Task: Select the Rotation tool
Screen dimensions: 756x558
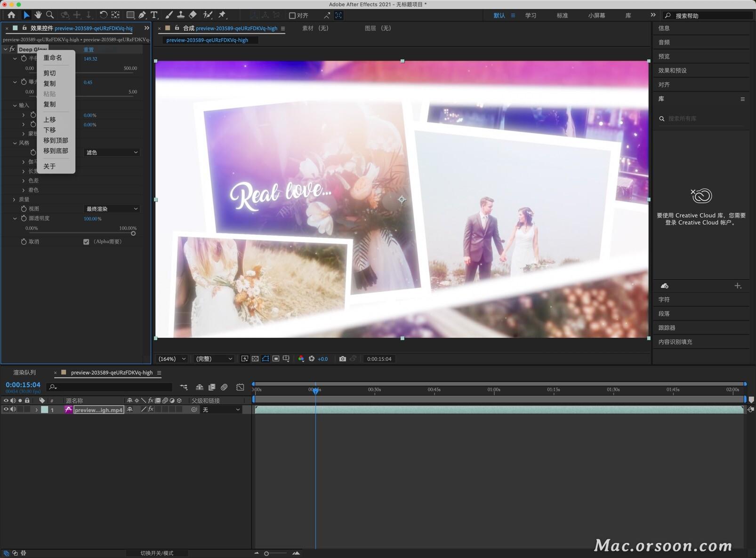Action: click(104, 15)
